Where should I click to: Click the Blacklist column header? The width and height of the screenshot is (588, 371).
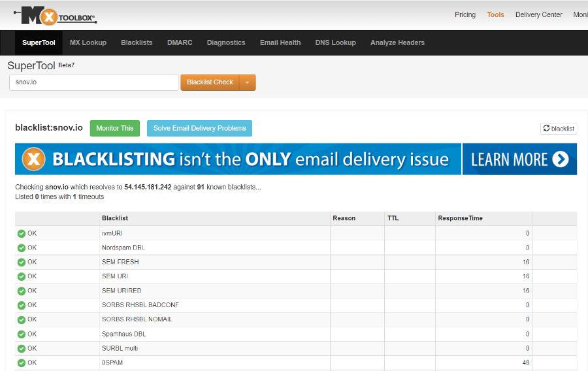pyautogui.click(x=115, y=218)
